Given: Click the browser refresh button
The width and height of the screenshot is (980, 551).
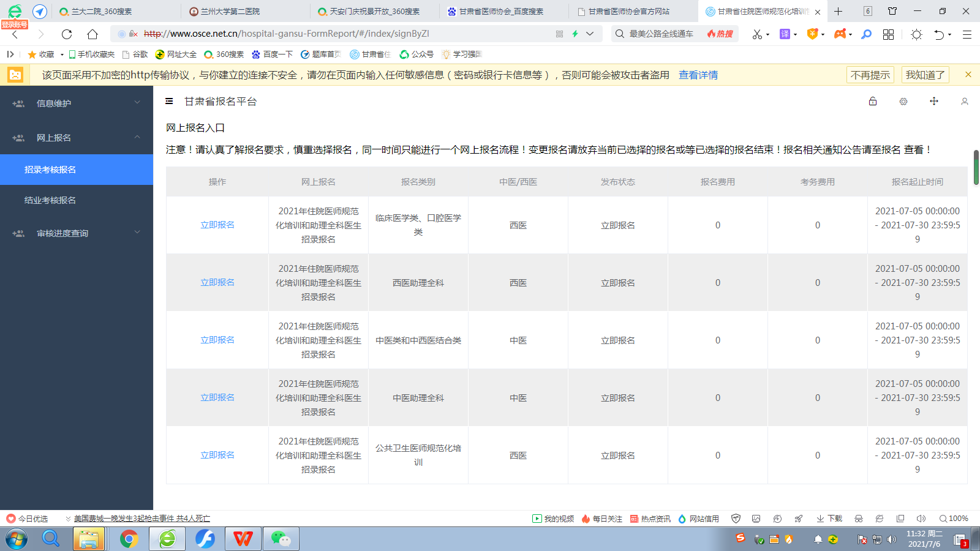Looking at the screenshot, I should click(x=67, y=34).
